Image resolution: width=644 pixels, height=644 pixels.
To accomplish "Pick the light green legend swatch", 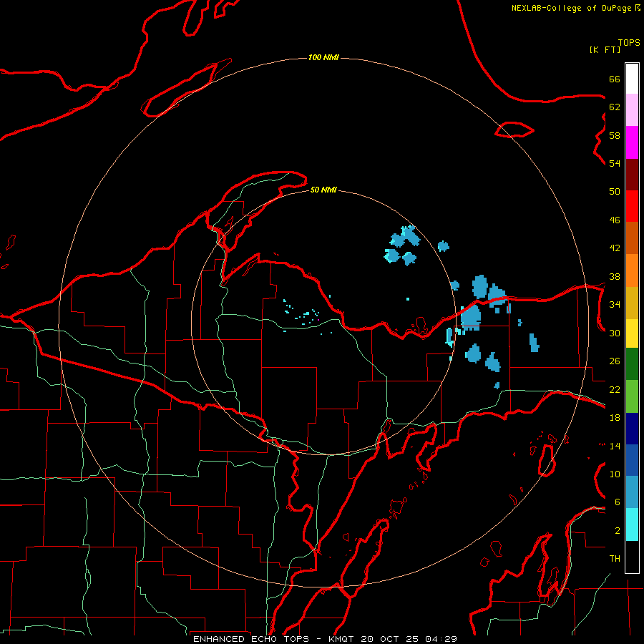I will 632,396.
